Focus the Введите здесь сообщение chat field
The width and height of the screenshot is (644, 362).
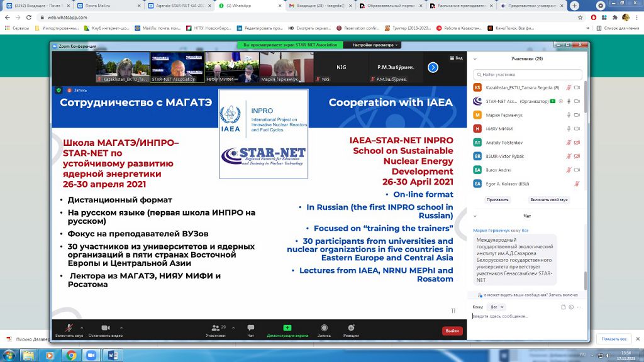point(528,316)
